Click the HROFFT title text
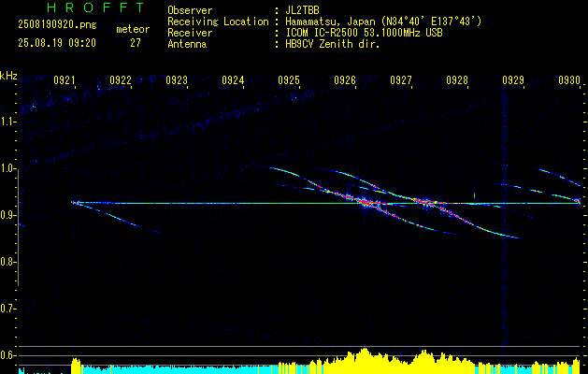Viewport: 588px width, 374px height. coord(95,7)
